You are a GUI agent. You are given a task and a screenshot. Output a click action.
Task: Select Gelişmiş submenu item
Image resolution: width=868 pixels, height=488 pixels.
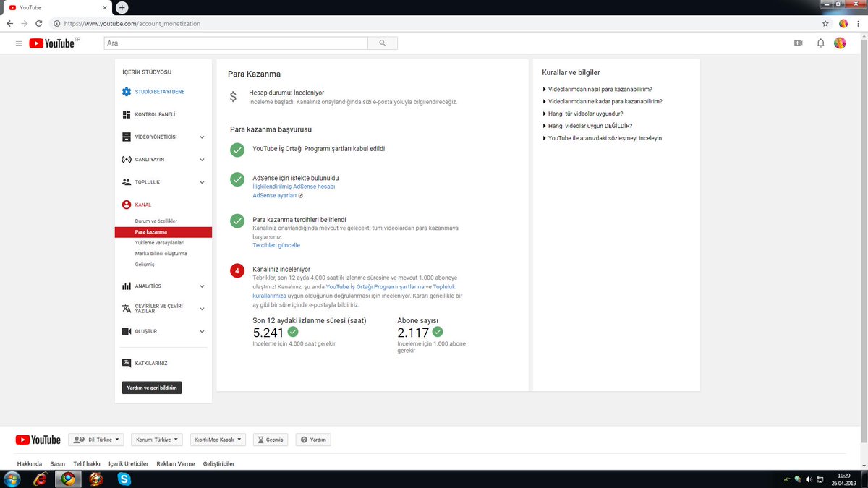click(145, 265)
